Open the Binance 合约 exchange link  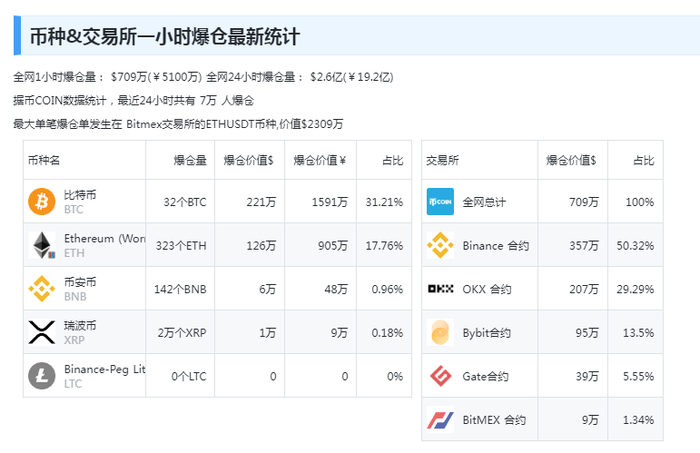(x=495, y=246)
